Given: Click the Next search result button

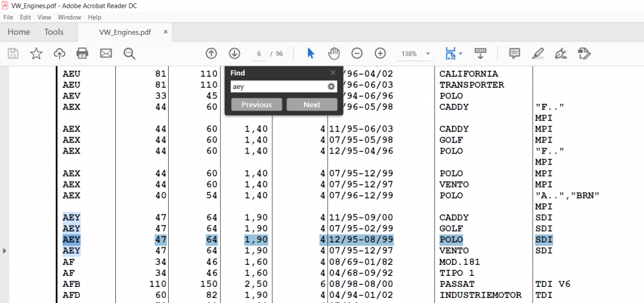Looking at the screenshot, I should point(312,104).
